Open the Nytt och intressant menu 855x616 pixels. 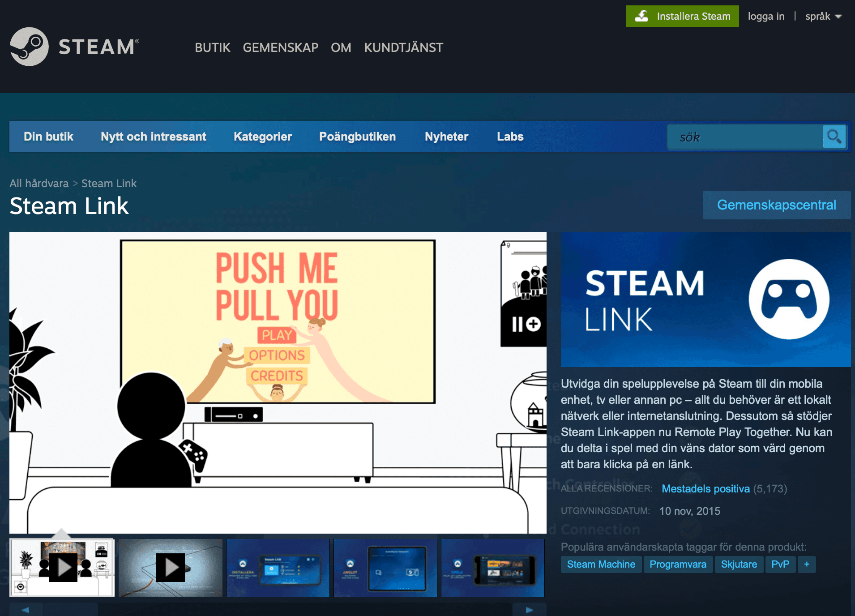coord(154,137)
